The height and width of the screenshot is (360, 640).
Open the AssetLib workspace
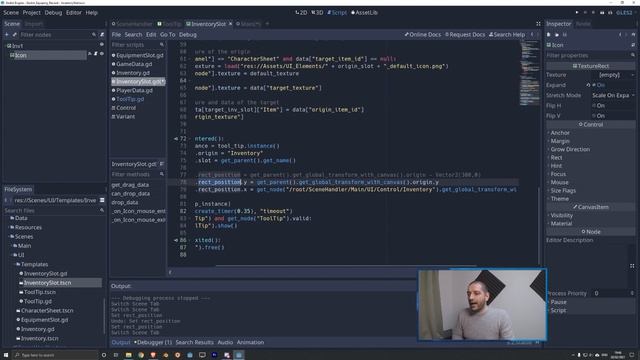364,13
